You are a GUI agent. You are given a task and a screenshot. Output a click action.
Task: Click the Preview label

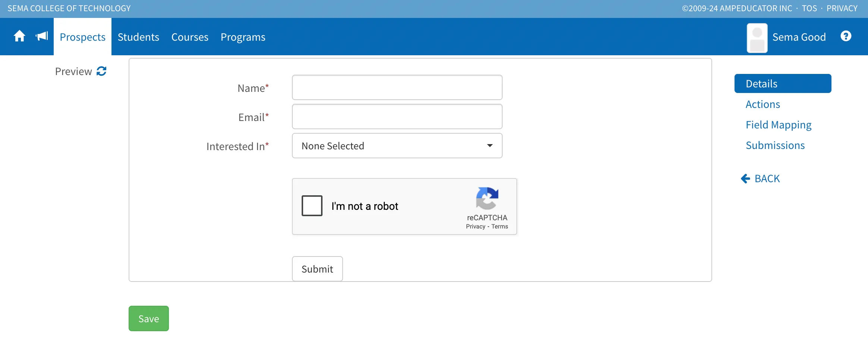pos(73,71)
